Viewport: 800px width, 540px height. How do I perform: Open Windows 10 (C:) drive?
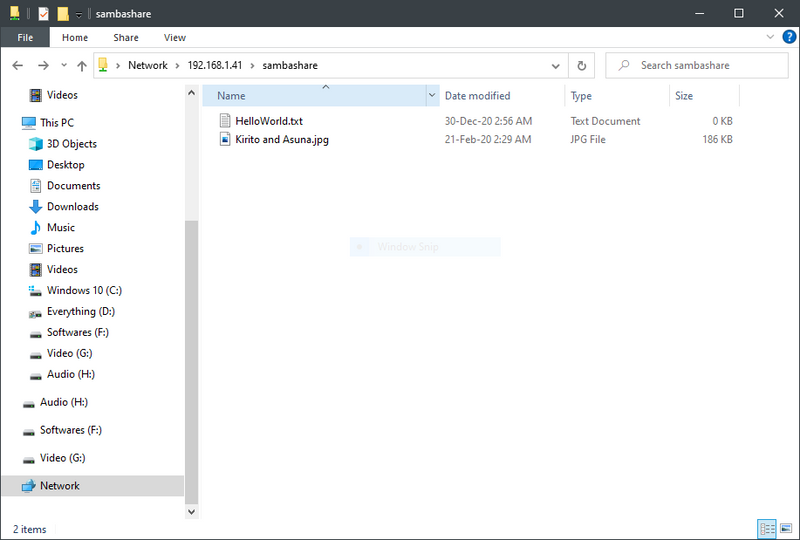(84, 290)
